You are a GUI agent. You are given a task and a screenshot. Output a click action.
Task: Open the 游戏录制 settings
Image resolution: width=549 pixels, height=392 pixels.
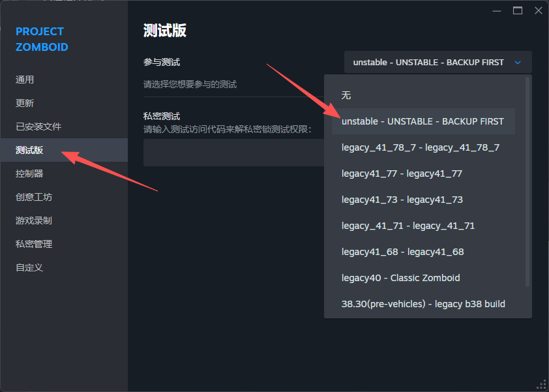click(34, 220)
